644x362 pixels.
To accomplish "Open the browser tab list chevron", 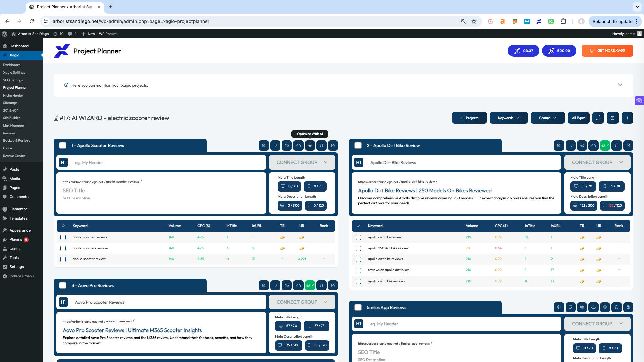I will pos(637,7).
